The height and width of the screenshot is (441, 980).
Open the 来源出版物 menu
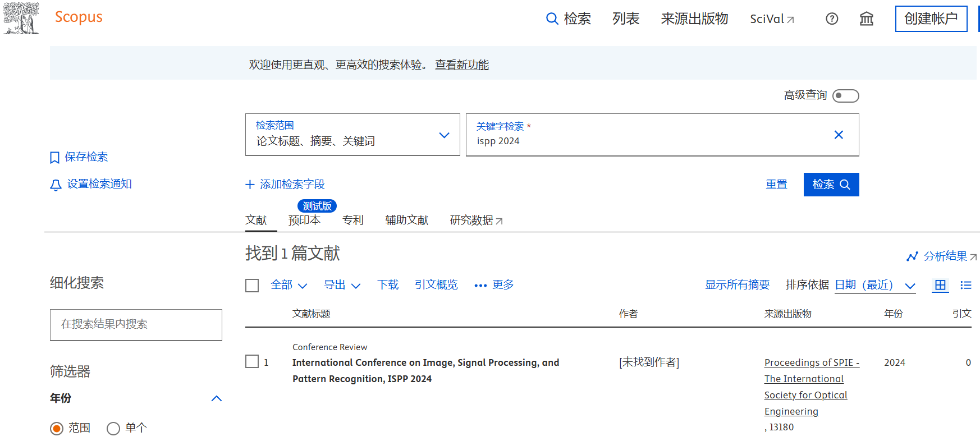tap(694, 19)
